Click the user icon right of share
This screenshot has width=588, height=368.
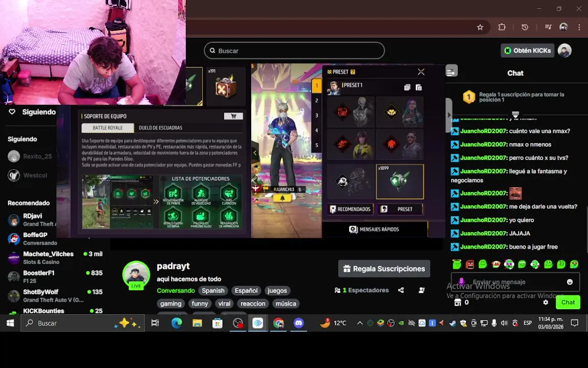coord(422,290)
